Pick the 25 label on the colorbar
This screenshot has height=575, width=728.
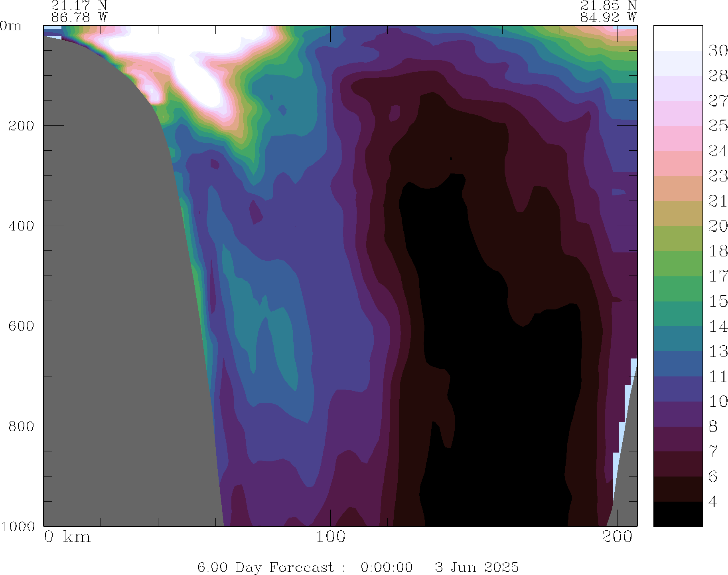tap(718, 126)
